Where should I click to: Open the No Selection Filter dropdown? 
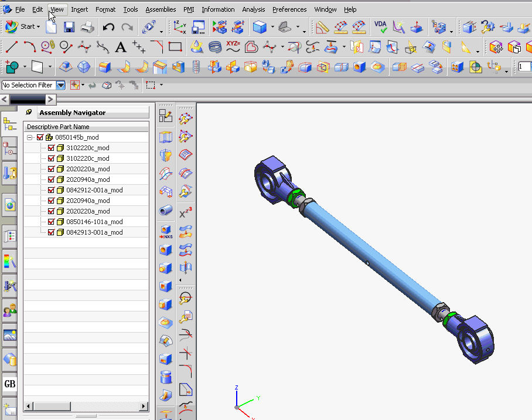pos(61,85)
